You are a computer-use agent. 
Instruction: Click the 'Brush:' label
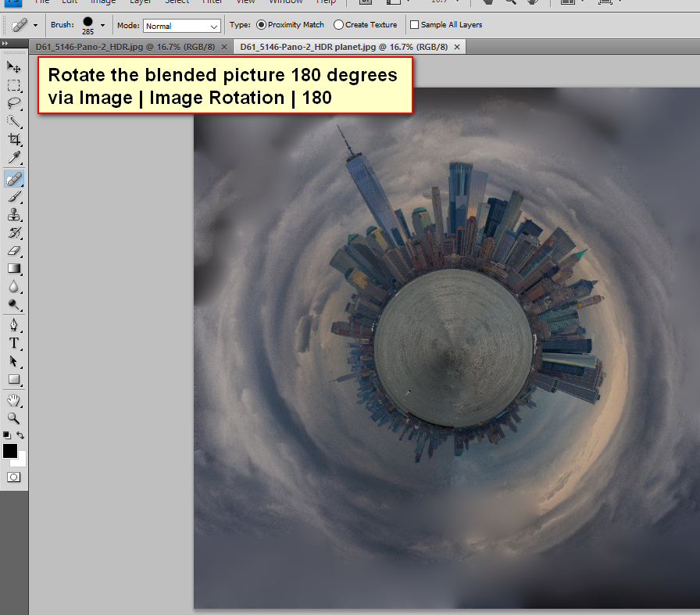[x=62, y=24]
